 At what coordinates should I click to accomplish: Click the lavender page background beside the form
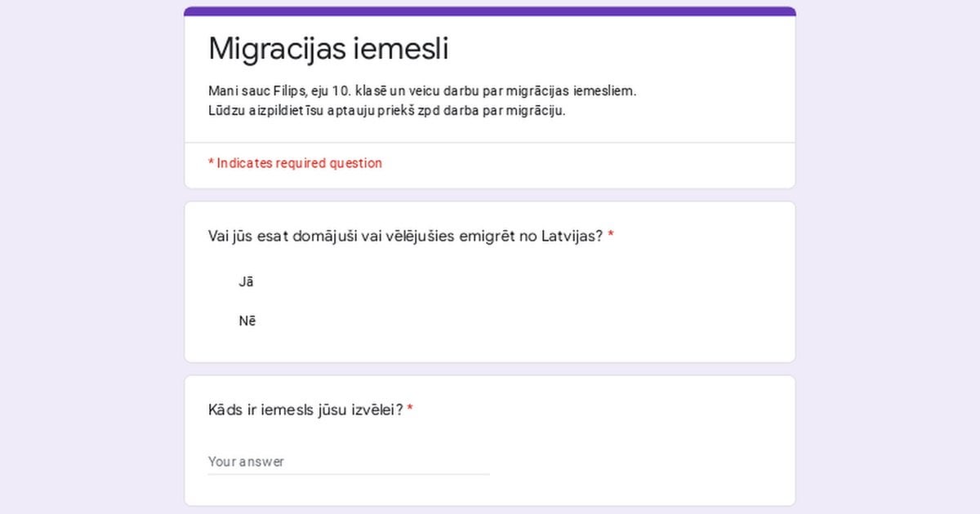point(90,261)
